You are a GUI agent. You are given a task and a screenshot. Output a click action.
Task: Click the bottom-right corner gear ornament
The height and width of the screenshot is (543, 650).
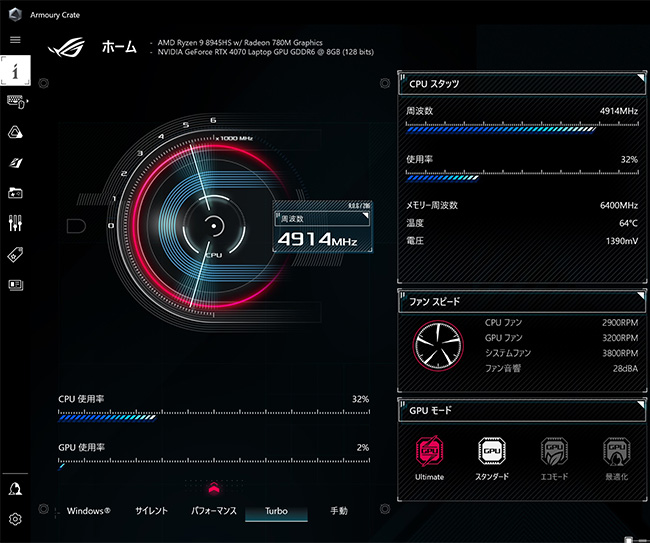[x=385, y=509]
